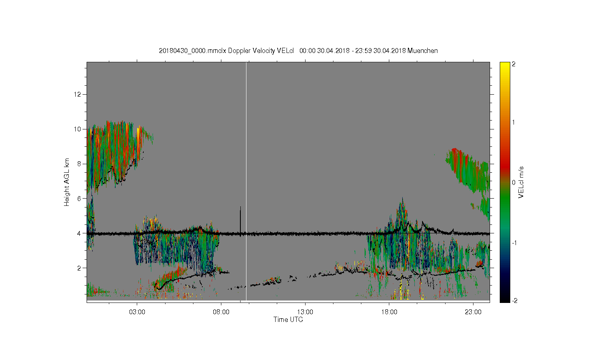Click the height axis label 6
This screenshot has width=607, height=364.
79,199
